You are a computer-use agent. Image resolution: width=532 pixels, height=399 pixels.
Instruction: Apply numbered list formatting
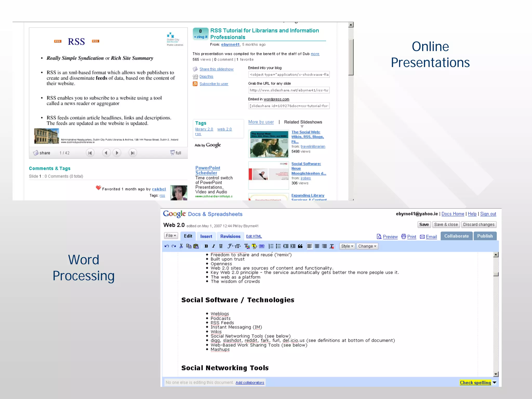[271, 246]
